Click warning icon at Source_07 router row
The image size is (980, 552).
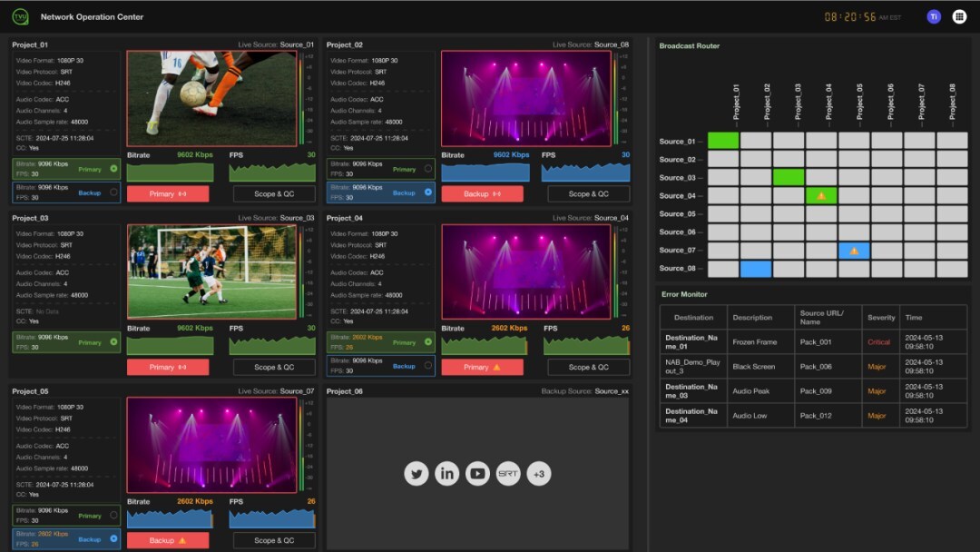(x=854, y=250)
